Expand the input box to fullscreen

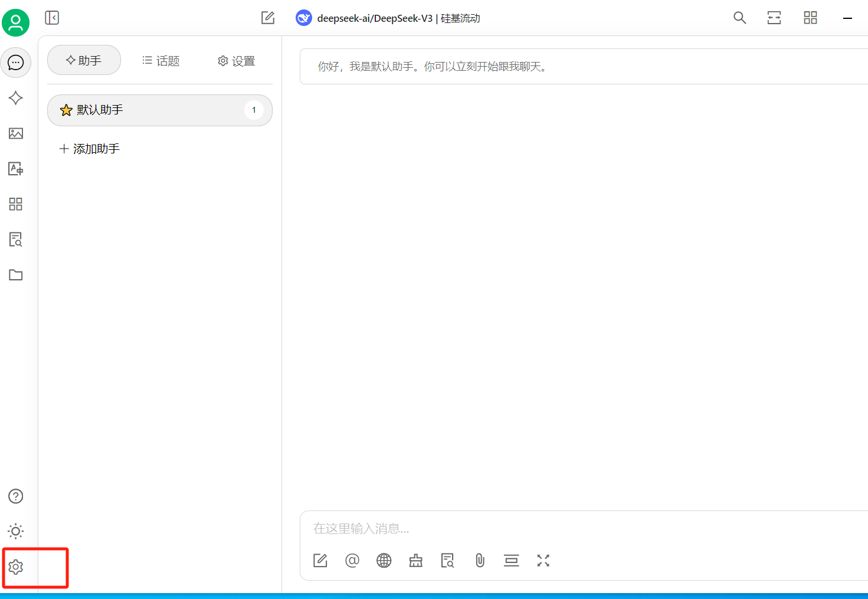pyautogui.click(x=543, y=561)
